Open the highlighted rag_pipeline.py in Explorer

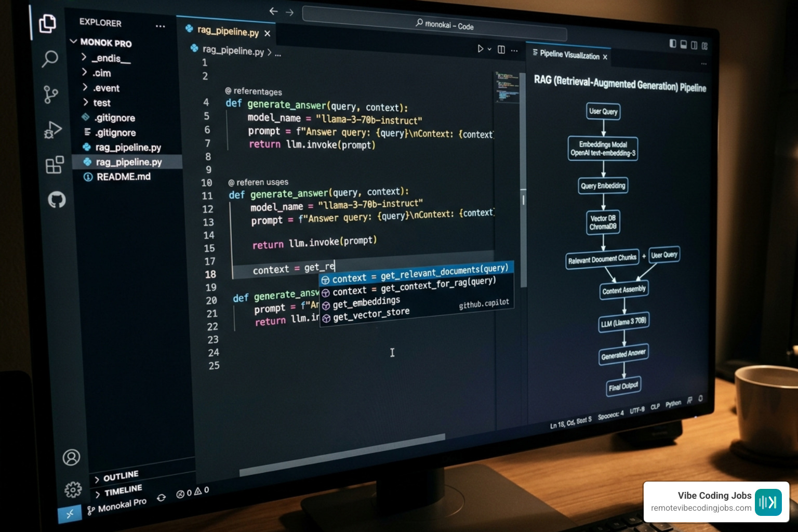[127, 162]
